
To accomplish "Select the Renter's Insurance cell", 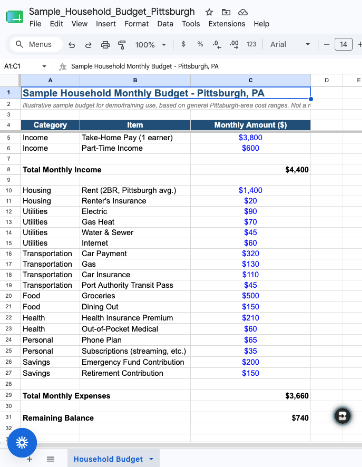I will click(x=135, y=201).
